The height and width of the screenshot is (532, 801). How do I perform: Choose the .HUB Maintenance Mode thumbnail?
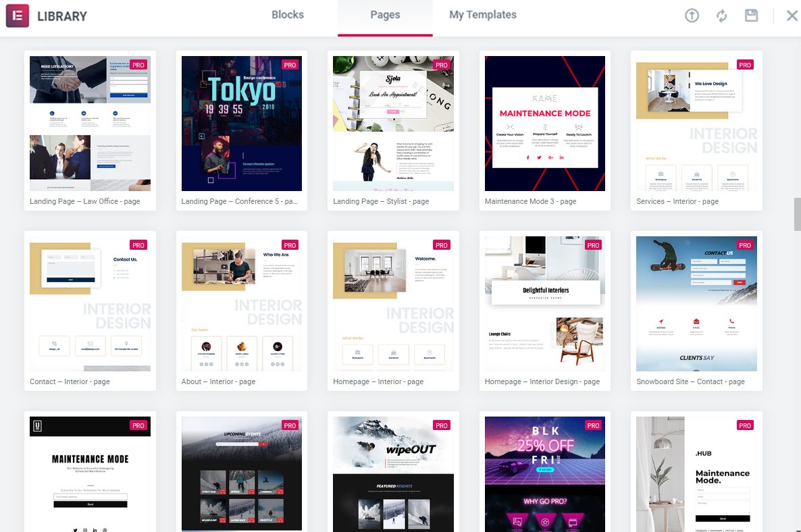(x=697, y=475)
